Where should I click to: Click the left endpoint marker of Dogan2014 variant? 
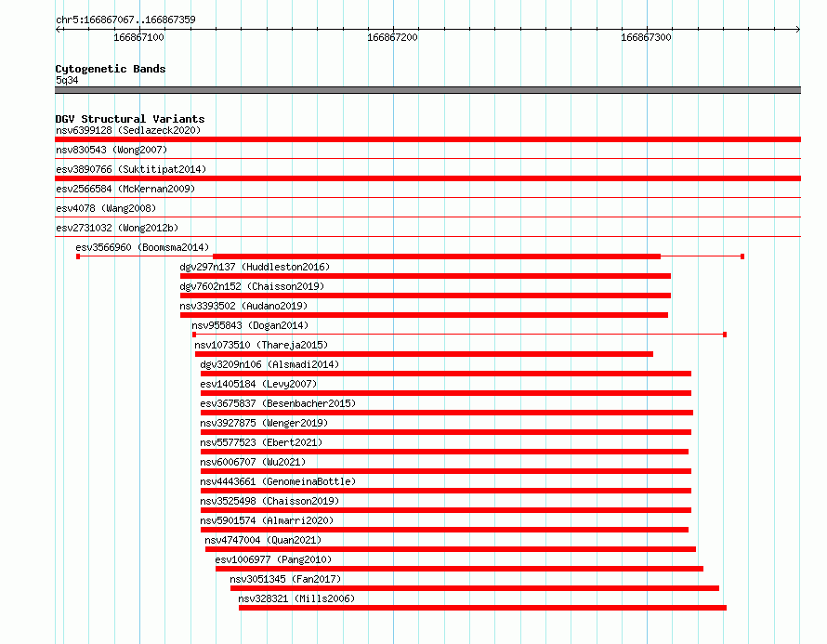[x=194, y=335]
